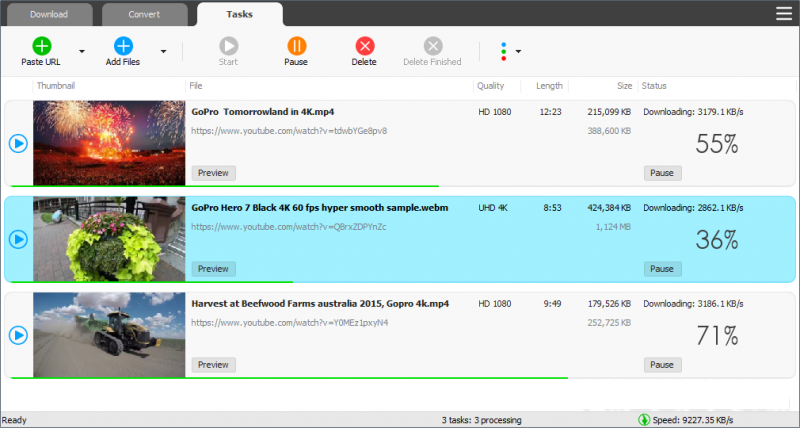This screenshot has width=800, height=428.
Task: Click the green Paste URL icon
Action: pos(41,45)
